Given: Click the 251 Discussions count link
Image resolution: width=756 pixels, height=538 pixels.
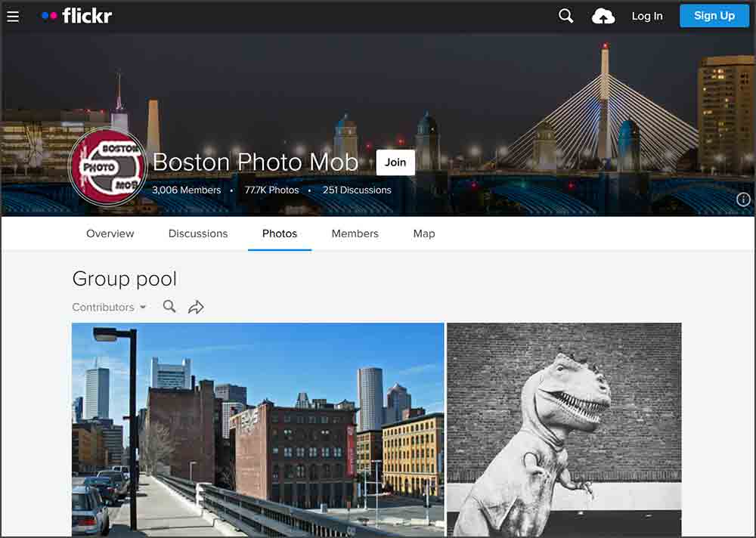Looking at the screenshot, I should (357, 190).
